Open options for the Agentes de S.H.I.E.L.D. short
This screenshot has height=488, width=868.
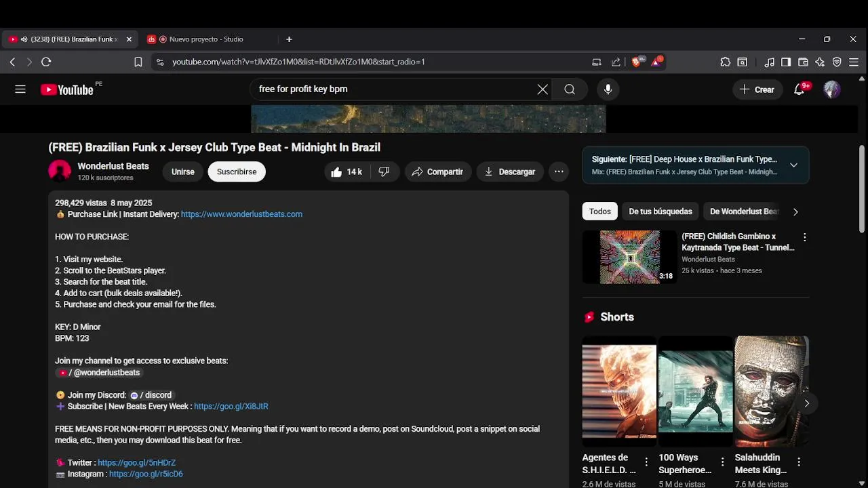(646, 462)
